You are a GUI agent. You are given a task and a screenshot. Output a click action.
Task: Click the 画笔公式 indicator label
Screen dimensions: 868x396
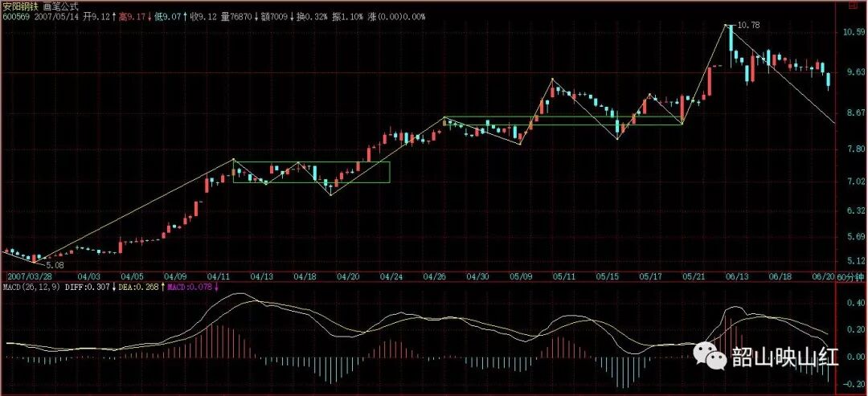point(60,6)
